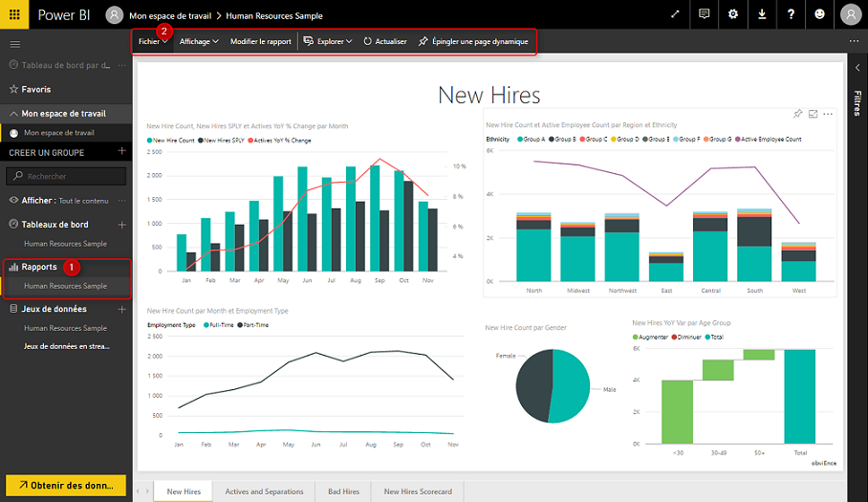The height and width of the screenshot is (502, 868).
Task: Switch to New Hires Scorecard tab
Action: 418,491
